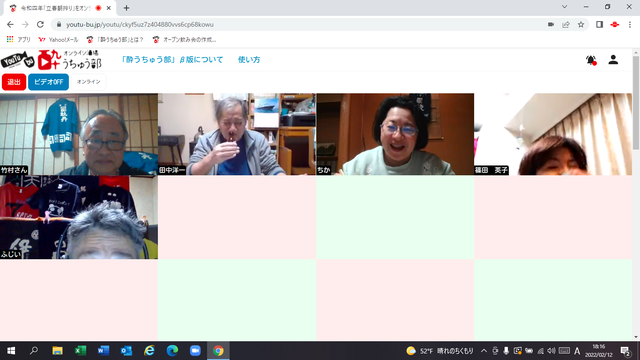This screenshot has width=640, height=360.
Task: Open the notification bell icon
Action: pos(591,60)
